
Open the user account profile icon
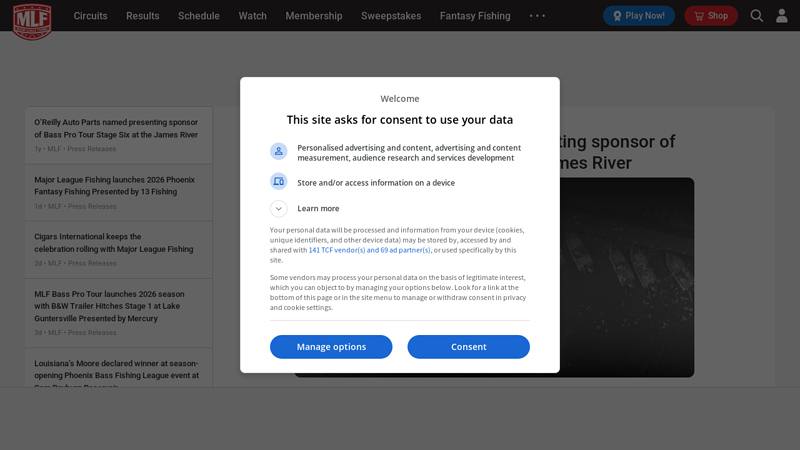[782, 16]
